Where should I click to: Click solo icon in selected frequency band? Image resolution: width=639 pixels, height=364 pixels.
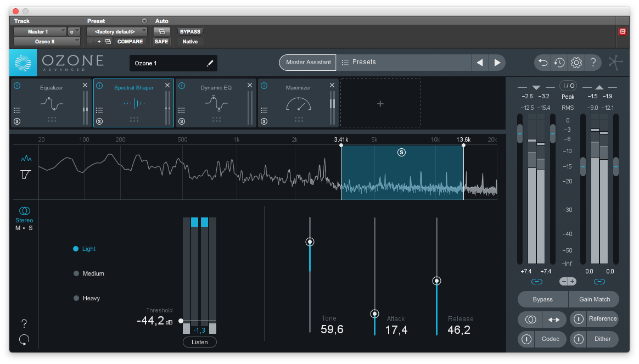(x=401, y=153)
